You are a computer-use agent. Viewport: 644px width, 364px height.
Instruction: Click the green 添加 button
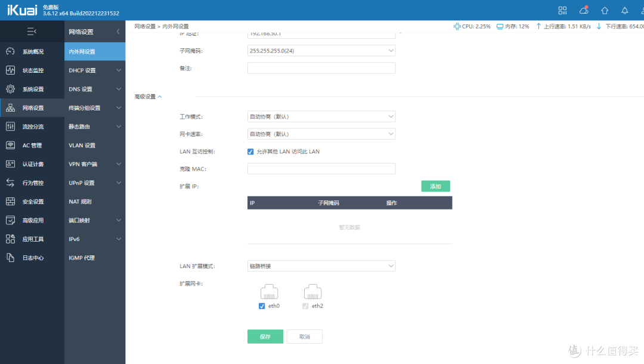pyautogui.click(x=435, y=186)
